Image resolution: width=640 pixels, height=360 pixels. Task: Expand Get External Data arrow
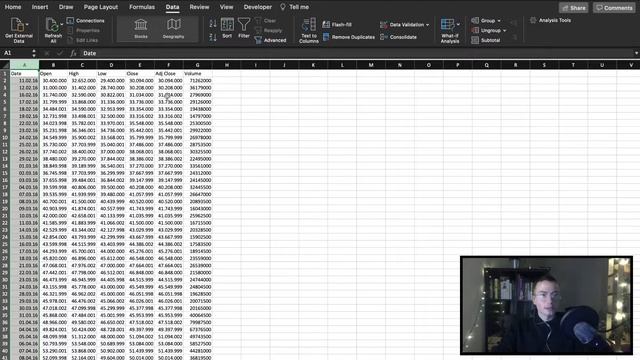tap(27, 24)
